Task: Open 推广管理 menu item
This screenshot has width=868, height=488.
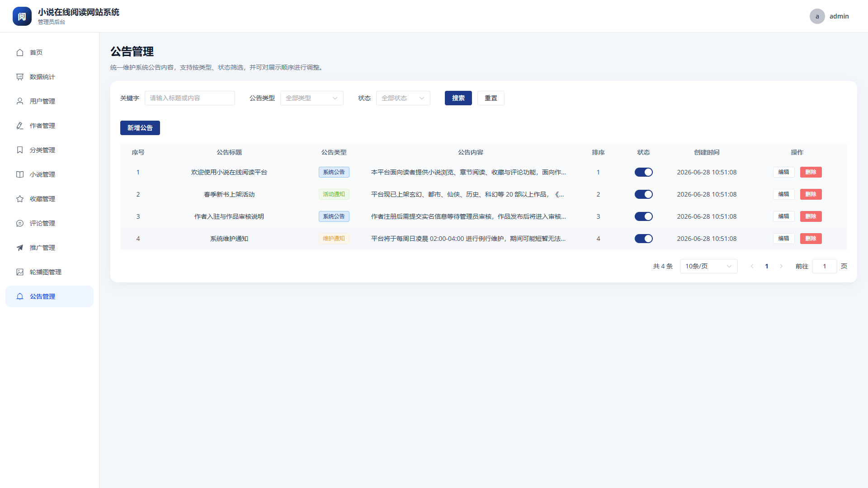Action: (x=49, y=248)
